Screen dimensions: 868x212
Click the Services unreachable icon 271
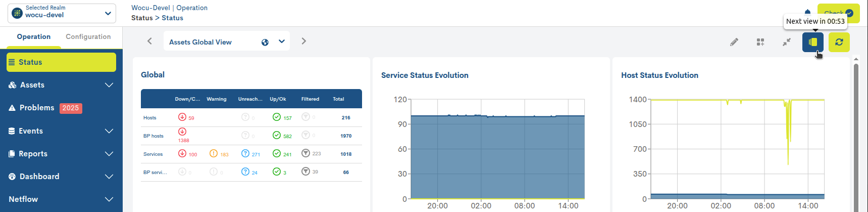tap(245, 153)
